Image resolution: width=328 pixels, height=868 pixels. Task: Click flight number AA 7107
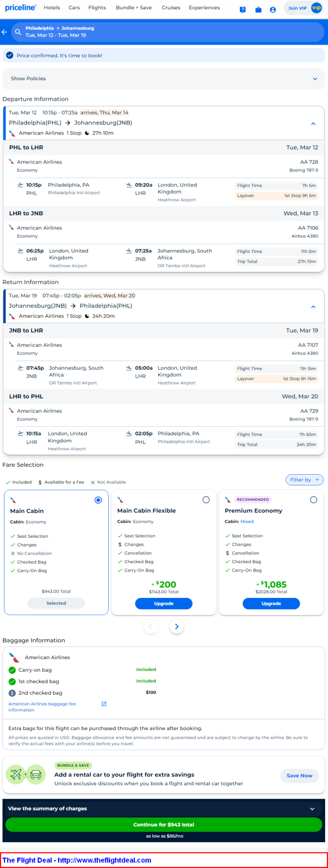(x=308, y=345)
